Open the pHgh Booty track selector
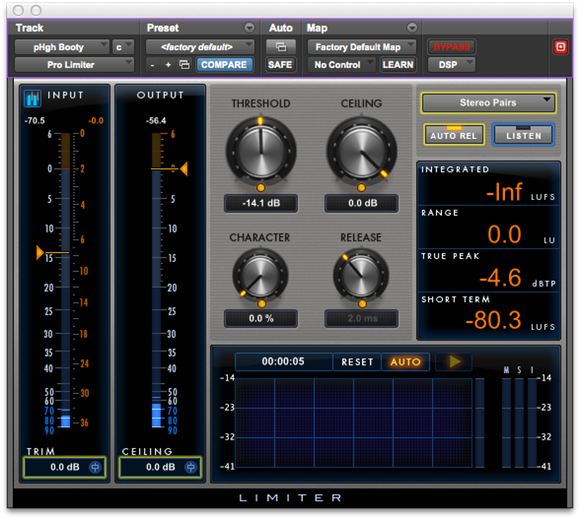Viewport: 580px width, 519px height. click(61, 47)
